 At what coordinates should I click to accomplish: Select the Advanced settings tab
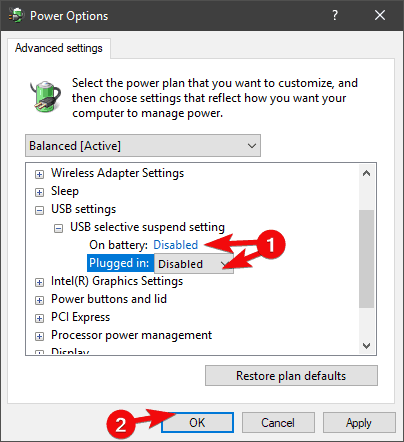(x=59, y=48)
